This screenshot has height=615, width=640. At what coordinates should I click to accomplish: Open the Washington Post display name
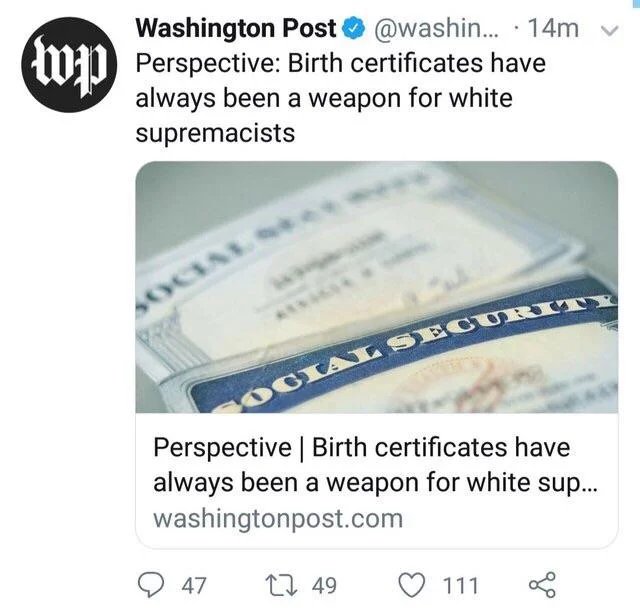click(236, 29)
